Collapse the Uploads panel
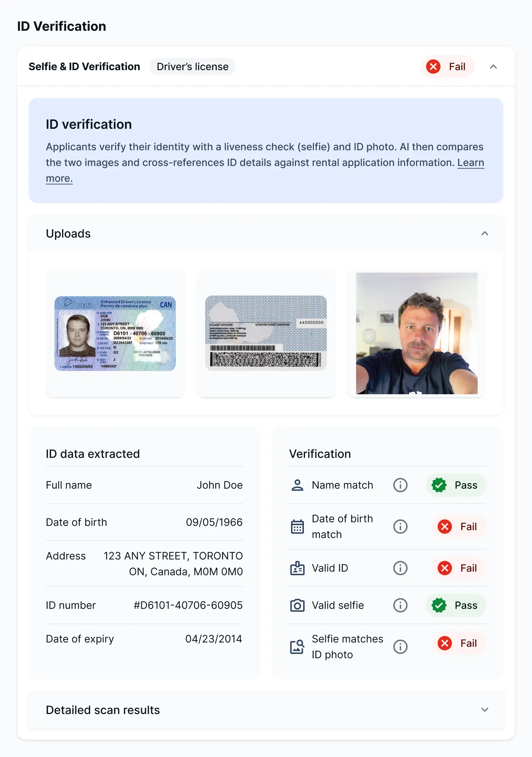Image resolution: width=532 pixels, height=757 pixels. point(484,234)
